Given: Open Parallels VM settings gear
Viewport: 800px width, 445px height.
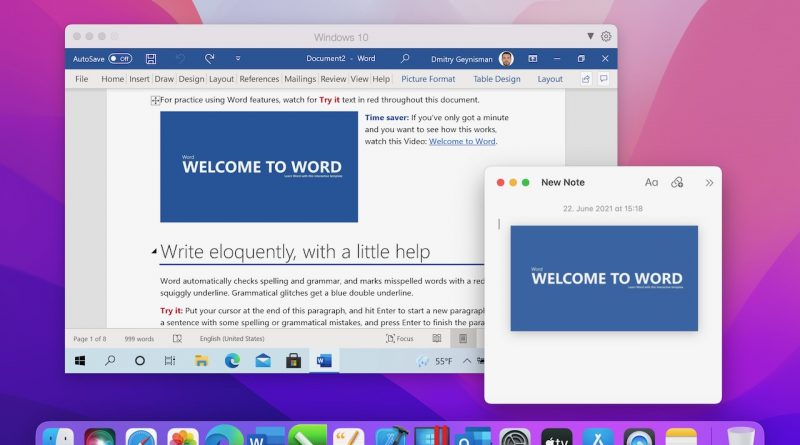Looking at the screenshot, I should point(606,36).
